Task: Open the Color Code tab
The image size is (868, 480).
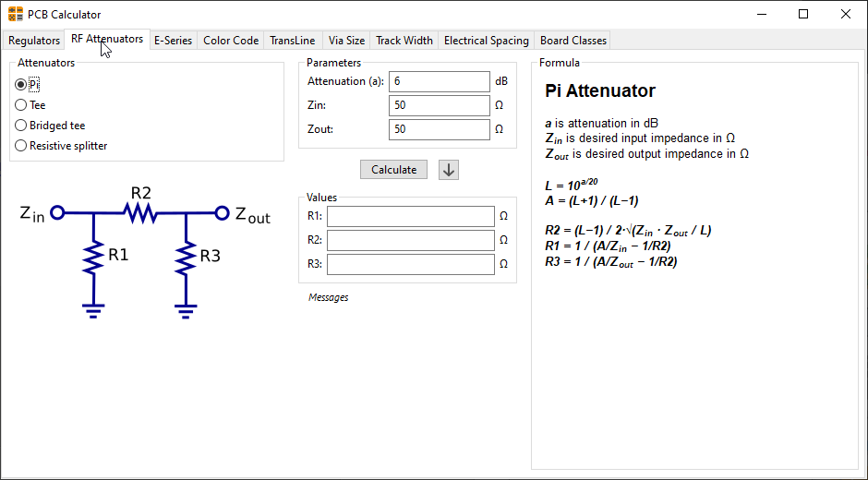Action: [231, 41]
